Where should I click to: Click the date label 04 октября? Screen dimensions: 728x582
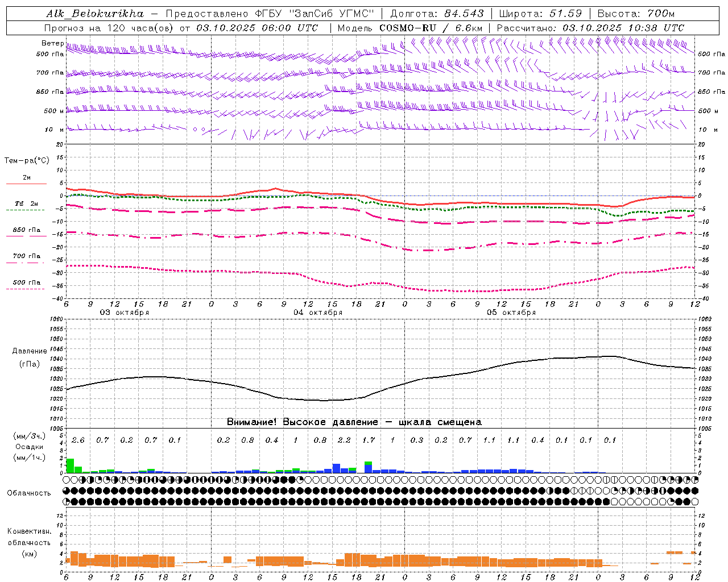(318, 313)
